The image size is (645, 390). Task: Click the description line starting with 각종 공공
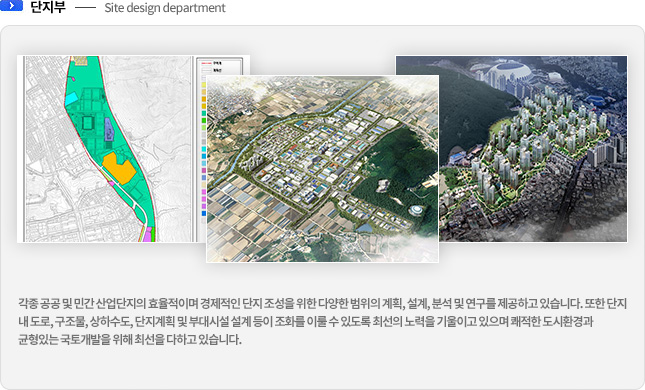click(322, 303)
